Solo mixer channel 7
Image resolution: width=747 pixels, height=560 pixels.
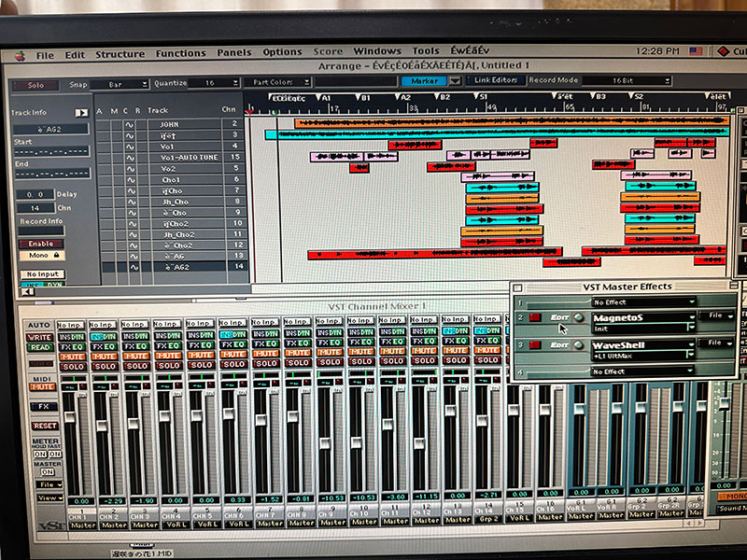pos(266,363)
